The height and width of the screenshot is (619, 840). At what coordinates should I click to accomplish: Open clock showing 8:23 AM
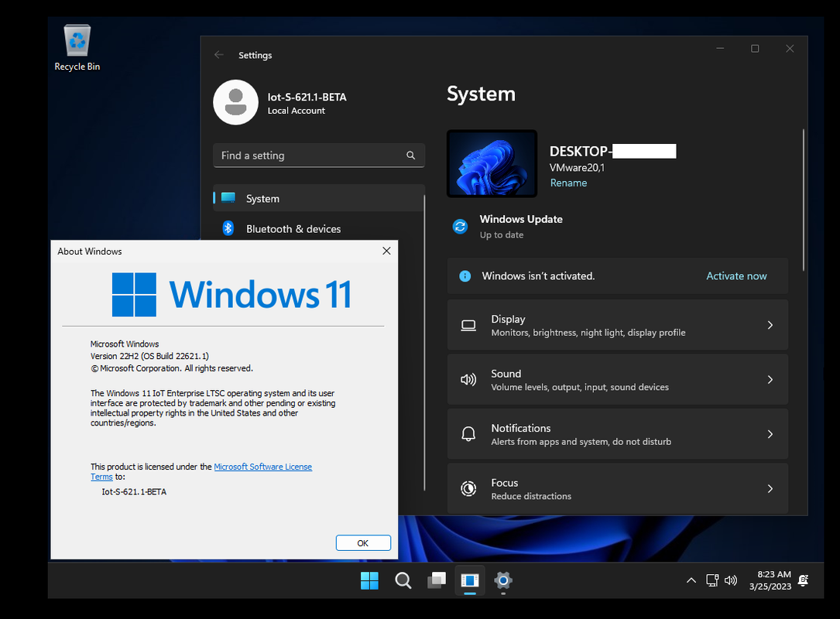click(x=770, y=580)
